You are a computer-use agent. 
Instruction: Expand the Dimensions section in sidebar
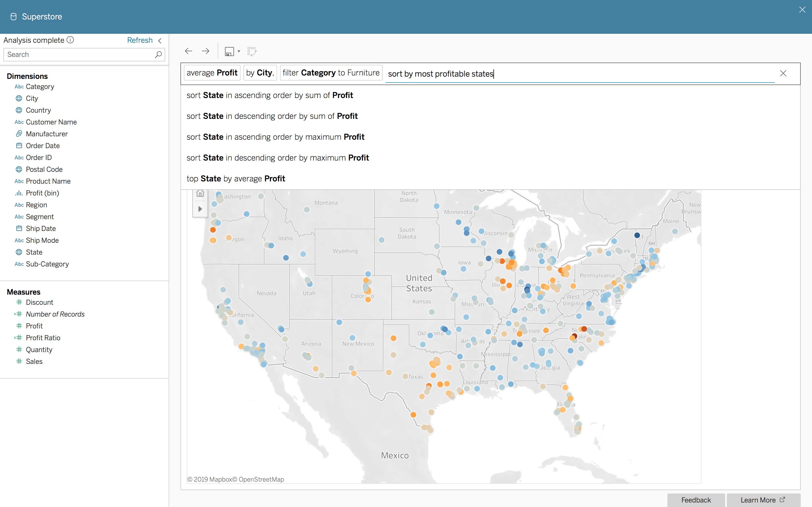click(x=27, y=76)
